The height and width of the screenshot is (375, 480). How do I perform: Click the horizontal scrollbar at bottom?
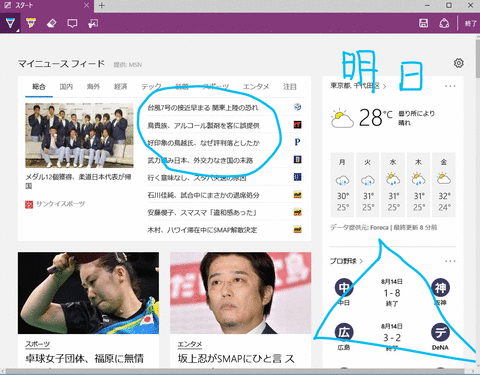tap(235, 371)
